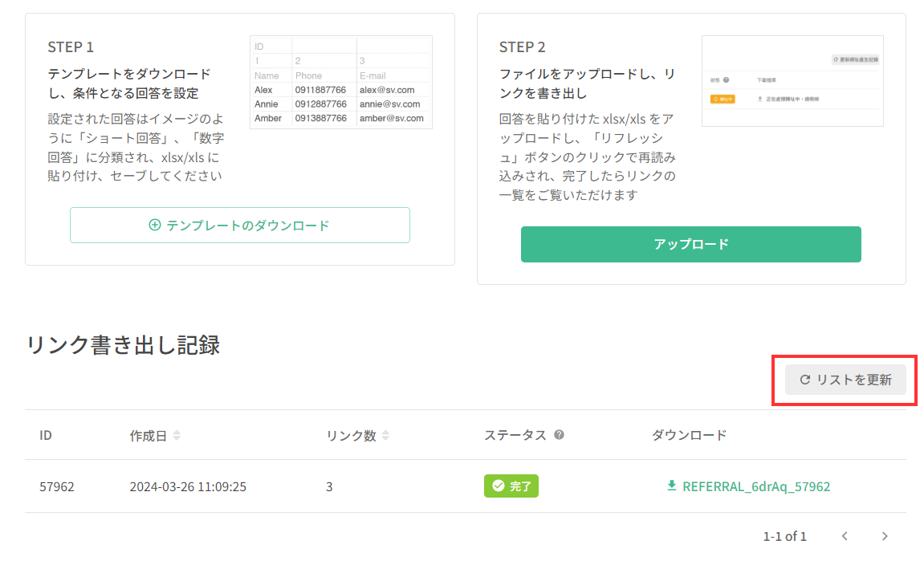Select the ID value 57962
The width and height of the screenshot is (924, 565).
(x=56, y=486)
